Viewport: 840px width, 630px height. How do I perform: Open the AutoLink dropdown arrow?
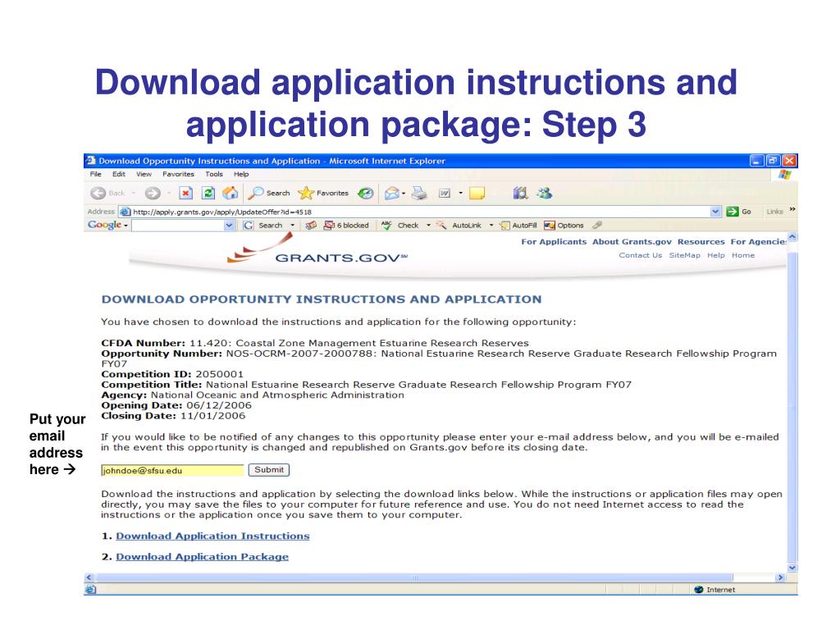[491, 226]
